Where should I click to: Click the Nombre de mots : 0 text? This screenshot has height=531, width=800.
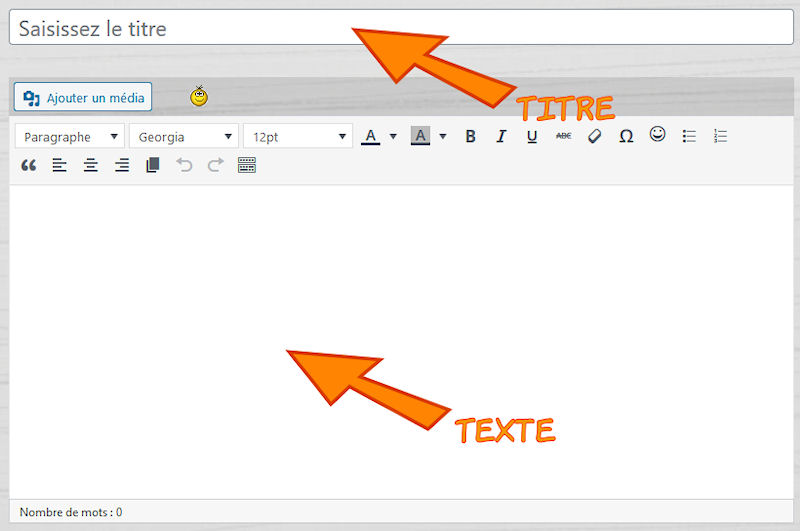(71, 512)
